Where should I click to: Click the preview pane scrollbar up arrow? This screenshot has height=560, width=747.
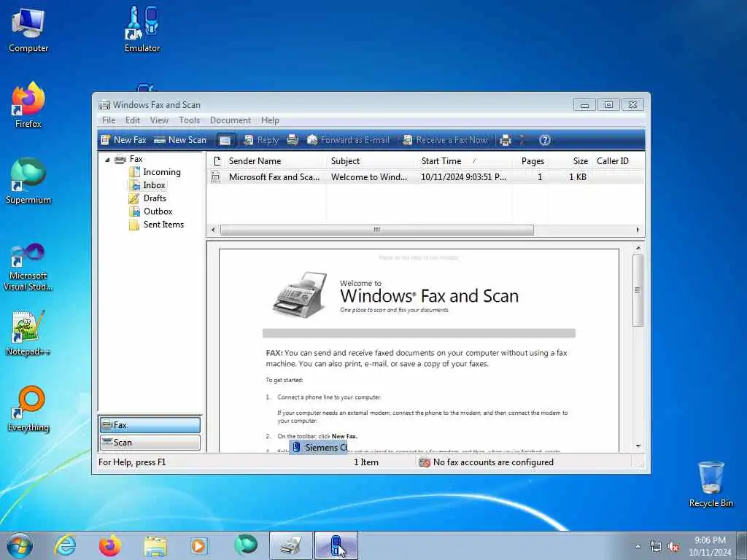[x=638, y=248]
